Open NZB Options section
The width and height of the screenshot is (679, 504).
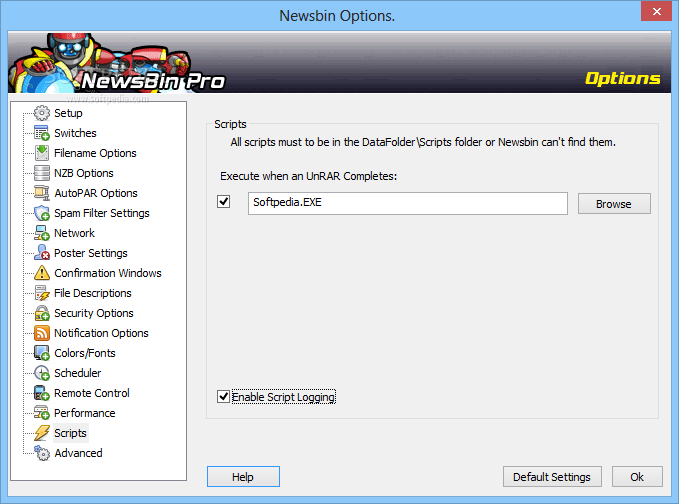tap(84, 173)
